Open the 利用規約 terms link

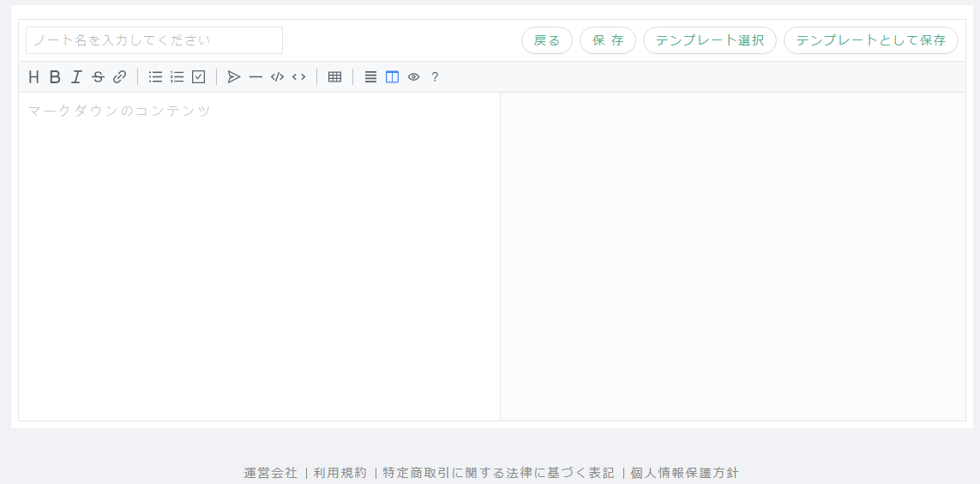[x=340, y=473]
